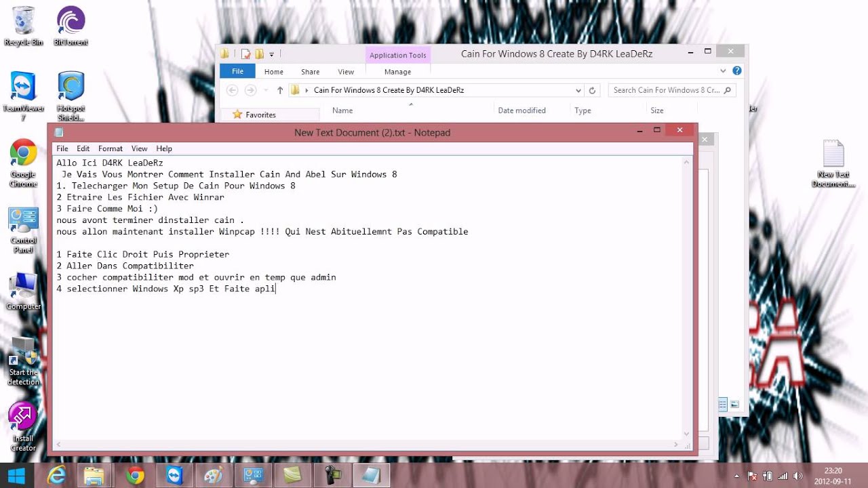Screen dimensions: 868x488
Task: Click Notepad title bar document icon
Action: tap(59, 132)
